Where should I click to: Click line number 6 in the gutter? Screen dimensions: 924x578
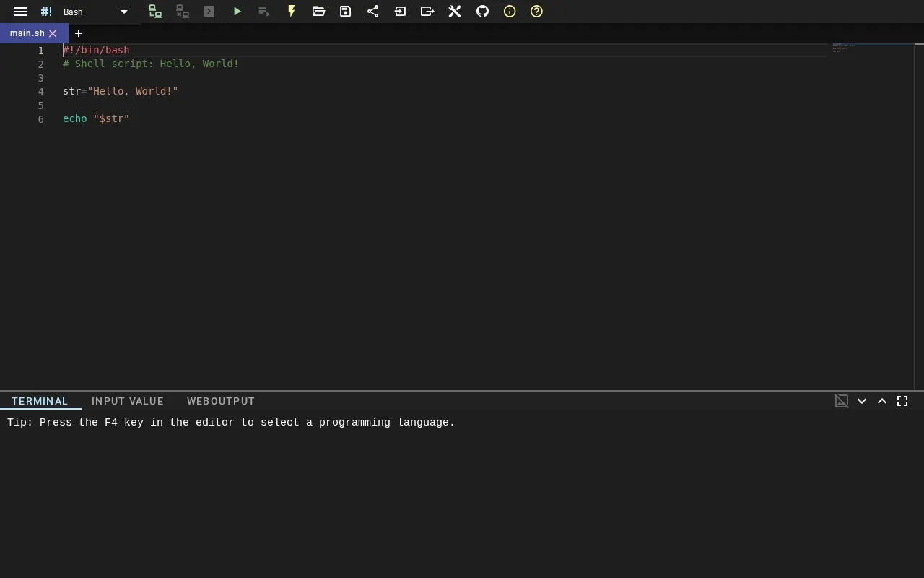41,119
